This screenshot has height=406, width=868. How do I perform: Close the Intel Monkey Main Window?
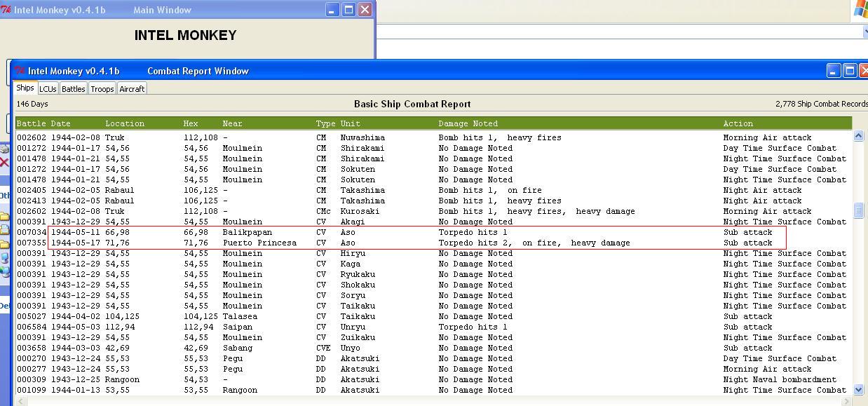[365, 10]
